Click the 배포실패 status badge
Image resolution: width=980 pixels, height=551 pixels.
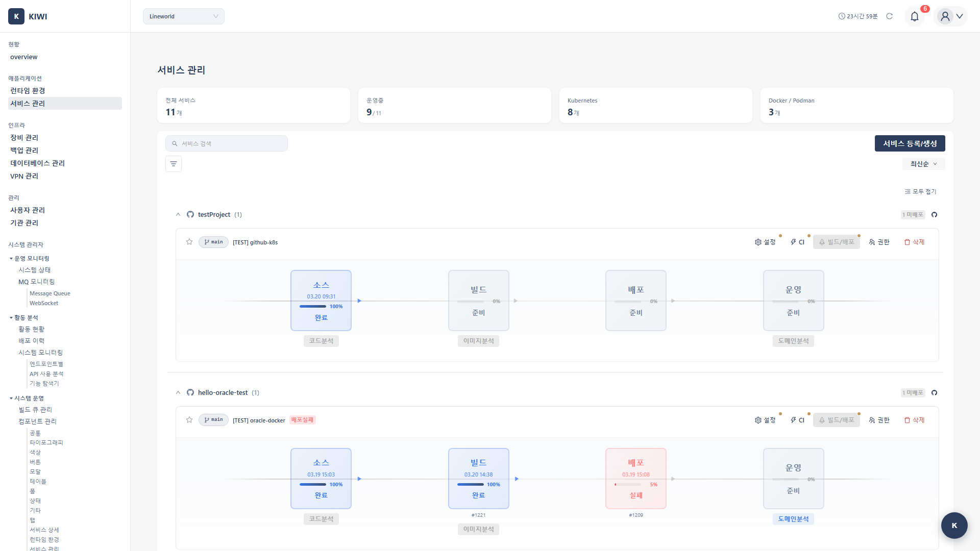303,420
